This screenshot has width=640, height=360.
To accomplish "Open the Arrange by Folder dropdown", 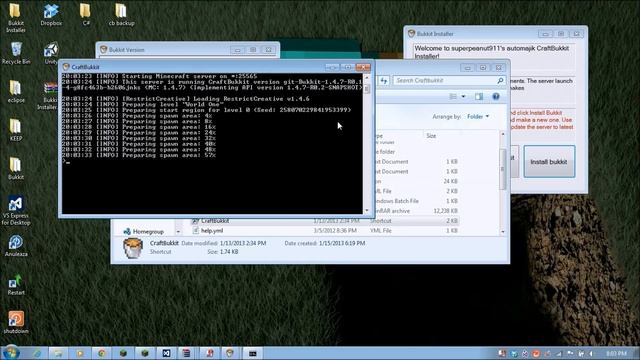I will pos(478,117).
